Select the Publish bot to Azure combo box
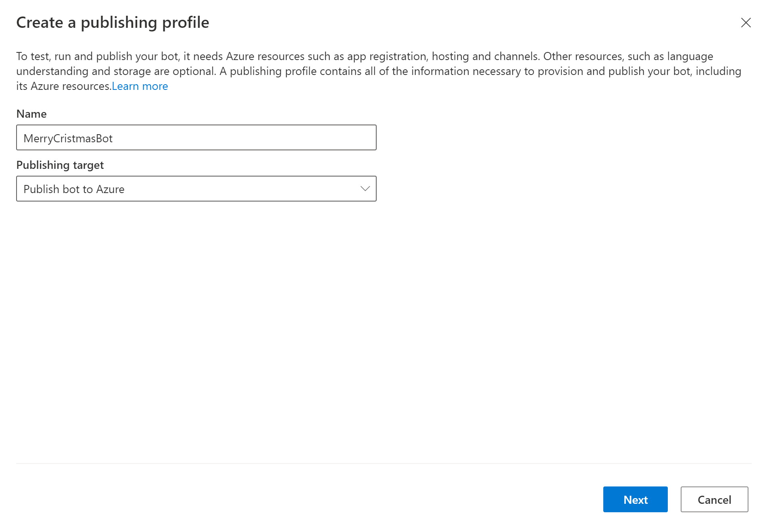 196,189
